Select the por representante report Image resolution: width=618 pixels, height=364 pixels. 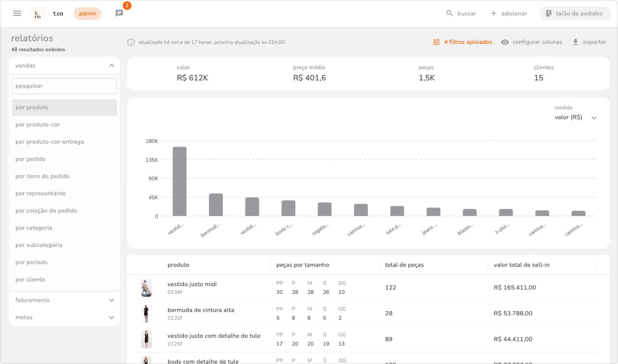(x=40, y=193)
